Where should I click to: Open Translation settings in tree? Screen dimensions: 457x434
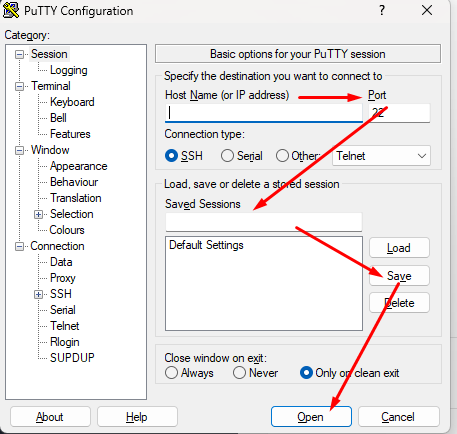tap(76, 198)
